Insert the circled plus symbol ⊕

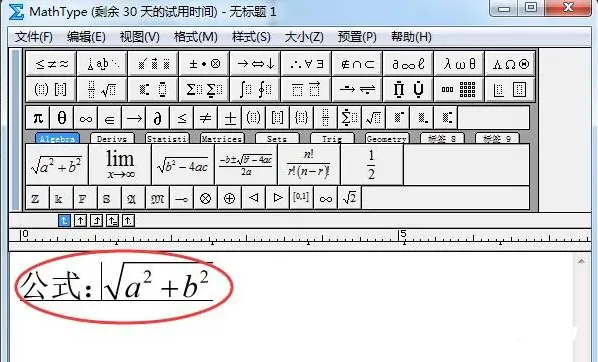[x=229, y=198]
